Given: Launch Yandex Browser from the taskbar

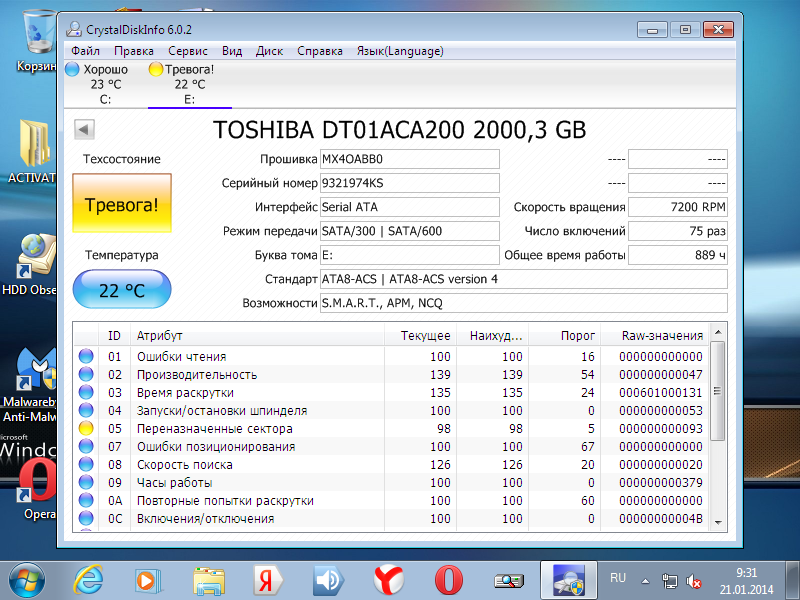Looking at the screenshot, I should (x=389, y=581).
